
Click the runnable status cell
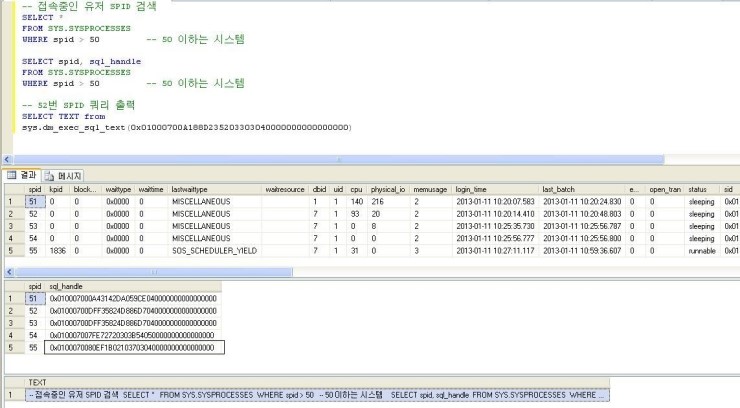698,253
